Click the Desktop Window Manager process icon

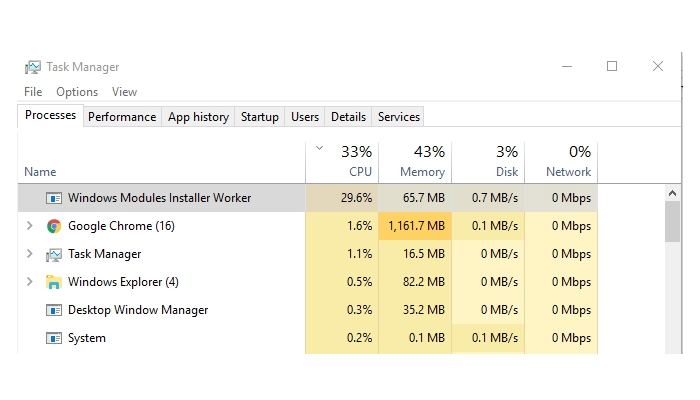point(54,310)
